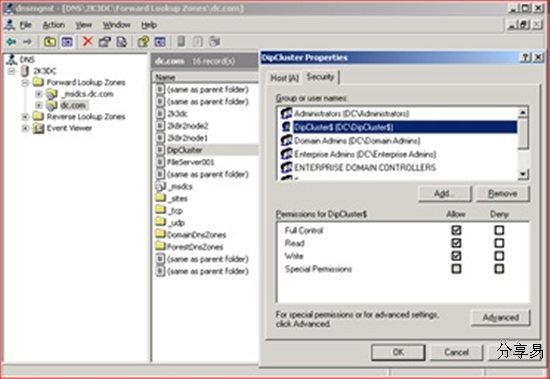Viewport: 550px width, 379px height.
Task: Click the Up one level folder icon
Action: 50,42
